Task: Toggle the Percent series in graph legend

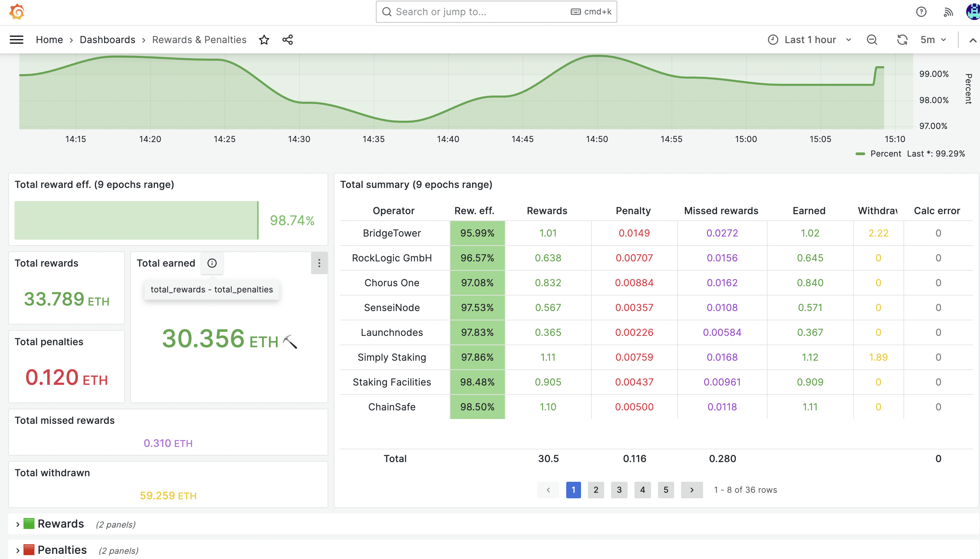Action: (x=885, y=153)
